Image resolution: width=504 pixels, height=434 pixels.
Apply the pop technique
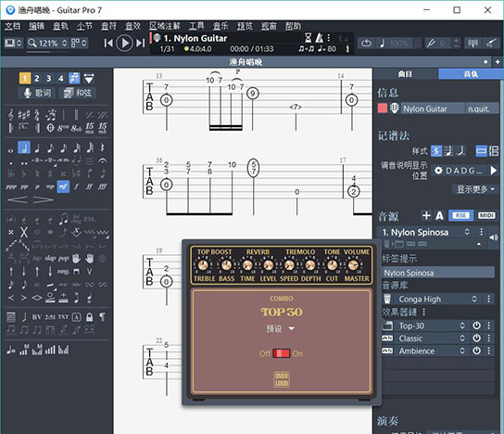[x=63, y=258]
